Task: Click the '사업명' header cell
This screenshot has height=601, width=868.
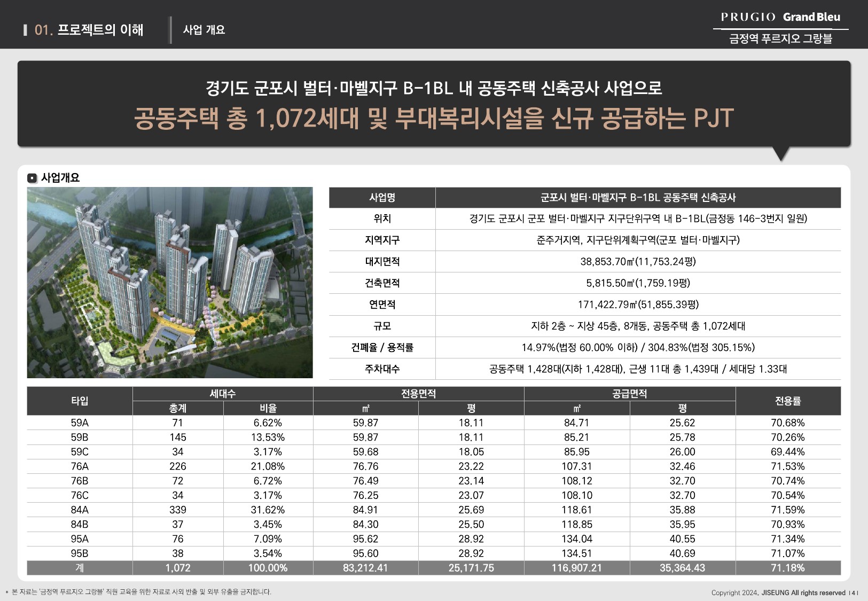Action: click(382, 198)
